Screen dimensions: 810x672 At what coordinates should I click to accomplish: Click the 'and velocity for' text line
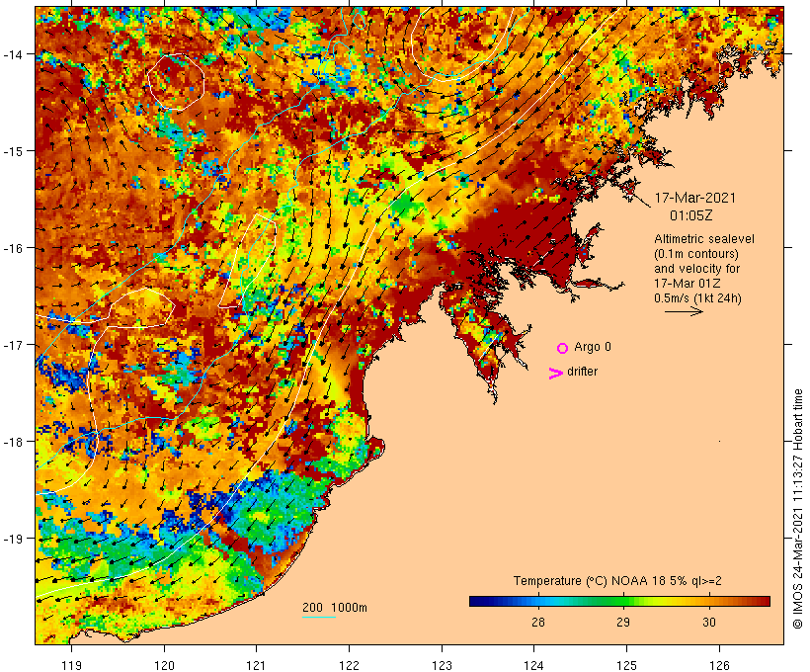click(696, 269)
